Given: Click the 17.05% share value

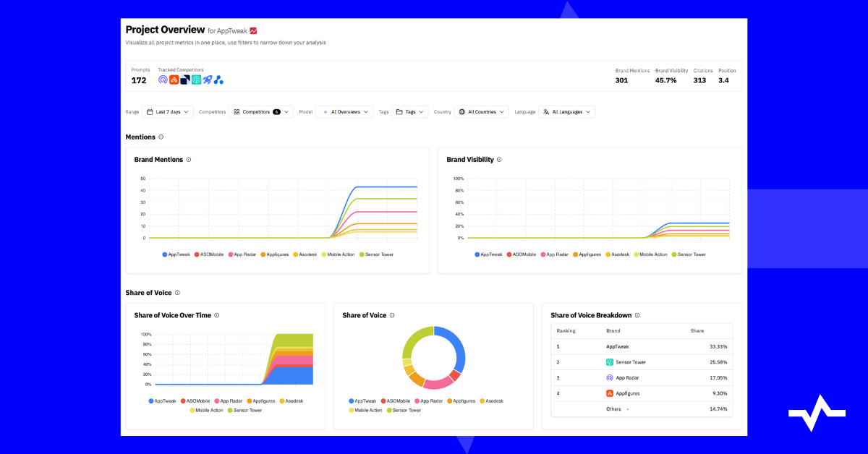Looking at the screenshot, I should coord(718,377).
